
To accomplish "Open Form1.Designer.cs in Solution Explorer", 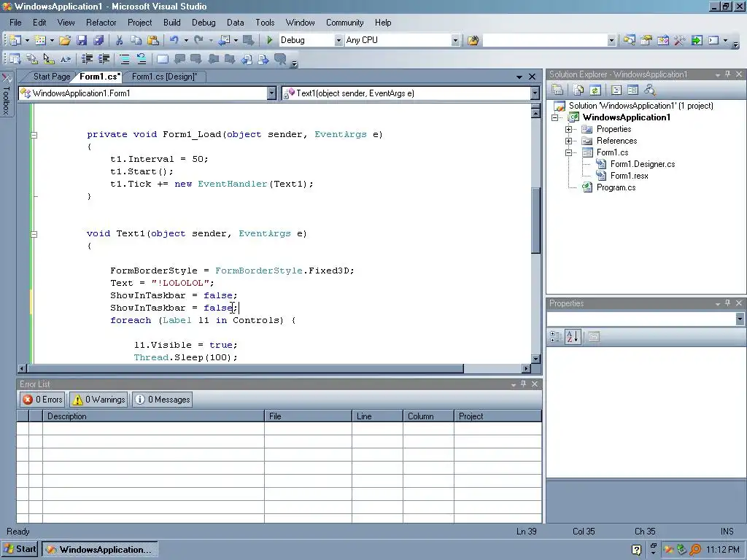I will [643, 164].
